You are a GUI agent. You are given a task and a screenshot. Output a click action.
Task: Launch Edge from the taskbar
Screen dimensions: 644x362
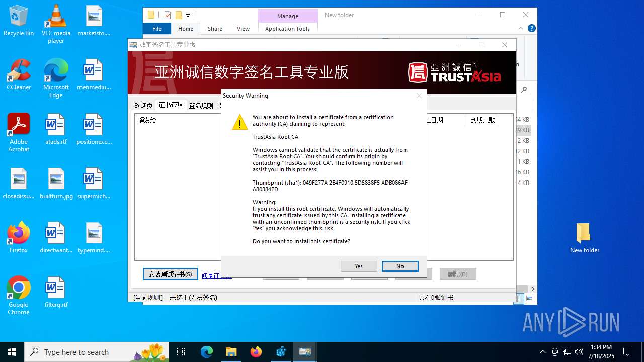pyautogui.click(x=207, y=352)
